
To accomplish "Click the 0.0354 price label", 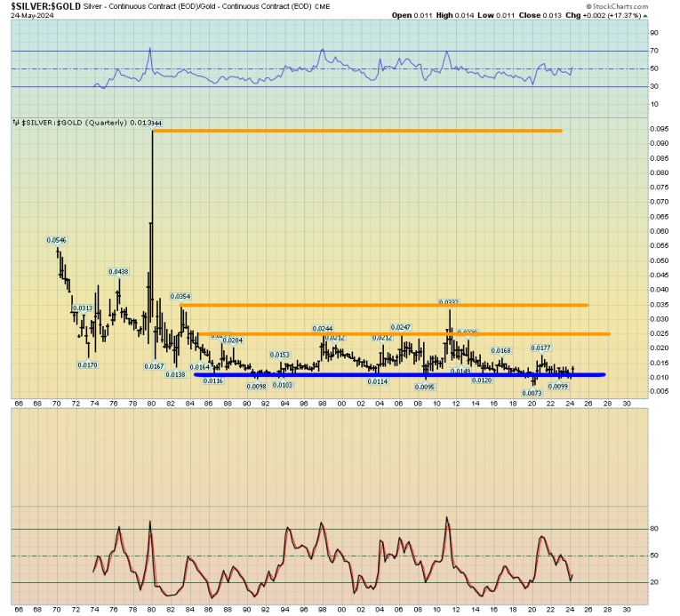I will tap(181, 296).
